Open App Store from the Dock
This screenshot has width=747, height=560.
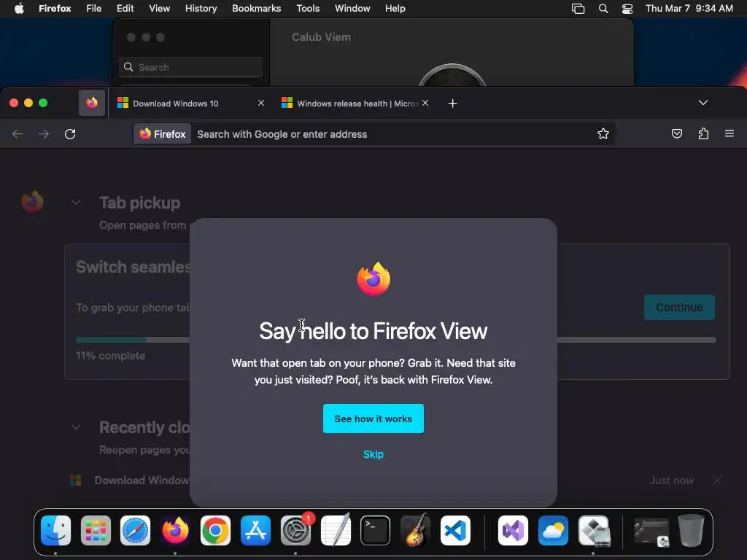pyautogui.click(x=255, y=531)
